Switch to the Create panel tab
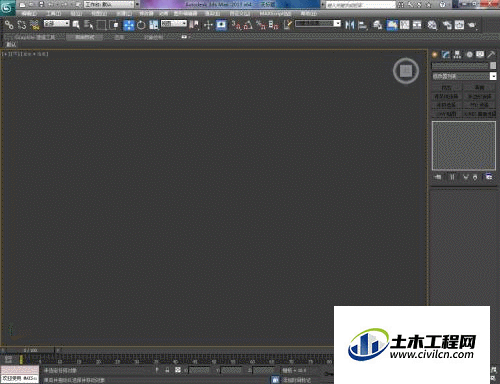Viewport: 500px width, 384px height. [x=435, y=55]
